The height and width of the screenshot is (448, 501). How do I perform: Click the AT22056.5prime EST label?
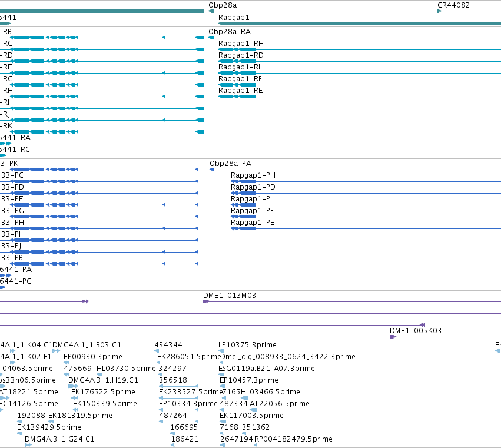click(x=279, y=404)
